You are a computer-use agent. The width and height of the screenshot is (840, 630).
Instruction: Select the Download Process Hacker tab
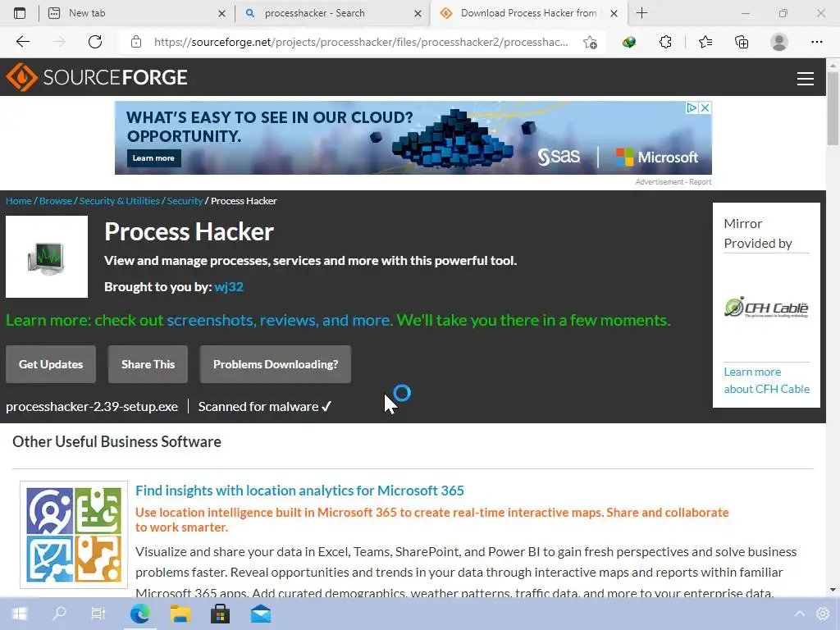(x=527, y=13)
